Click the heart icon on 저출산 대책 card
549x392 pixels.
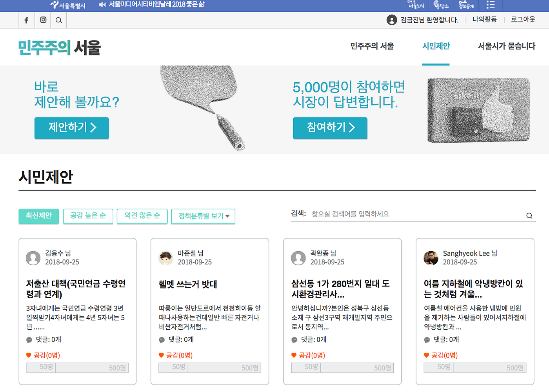click(29, 355)
